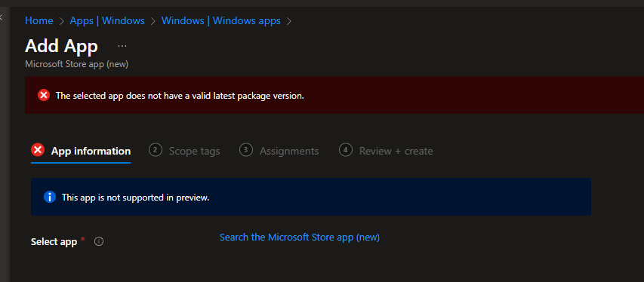The height and width of the screenshot is (282, 644).
Task: Click 'This app is not supported in preview' text
Action: tap(136, 198)
